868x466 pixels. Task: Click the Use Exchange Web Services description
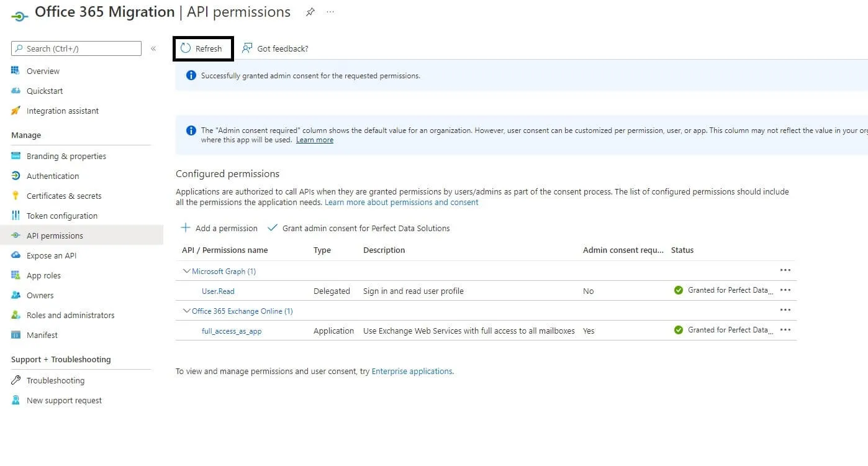tap(469, 331)
